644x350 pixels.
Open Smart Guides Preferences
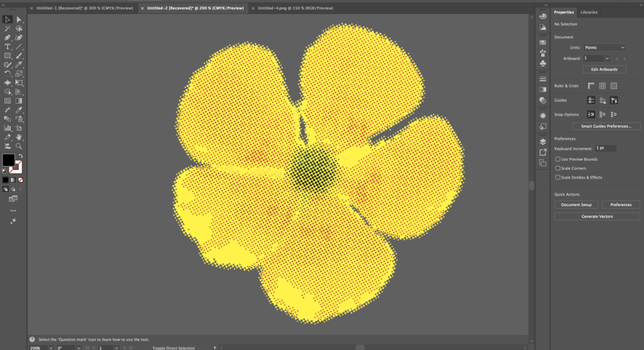click(x=606, y=126)
